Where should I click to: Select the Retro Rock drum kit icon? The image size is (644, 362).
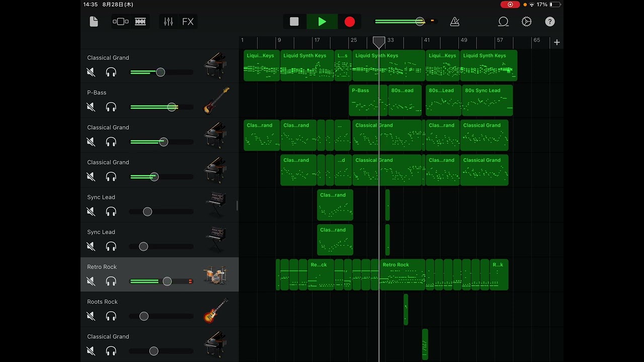(x=216, y=275)
